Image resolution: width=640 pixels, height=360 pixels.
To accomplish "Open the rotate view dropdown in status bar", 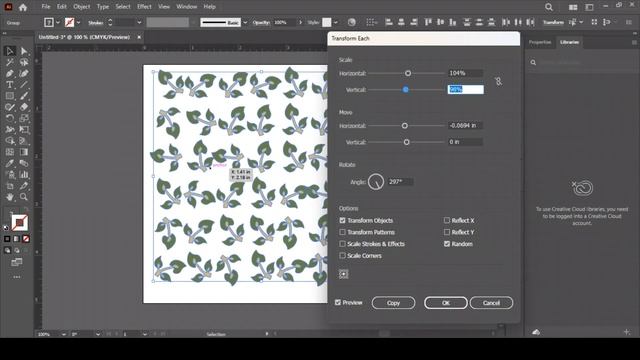I will [98, 334].
